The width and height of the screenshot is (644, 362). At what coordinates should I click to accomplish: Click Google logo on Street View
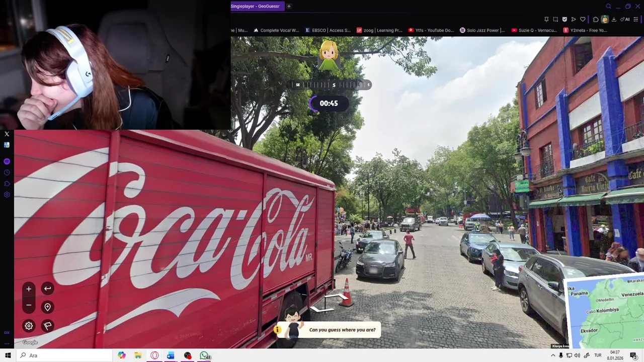coord(30,342)
